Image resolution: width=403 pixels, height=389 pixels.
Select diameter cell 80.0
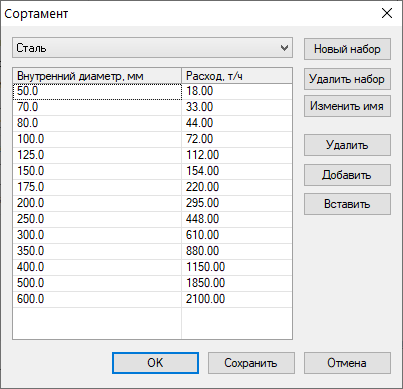[97, 123]
